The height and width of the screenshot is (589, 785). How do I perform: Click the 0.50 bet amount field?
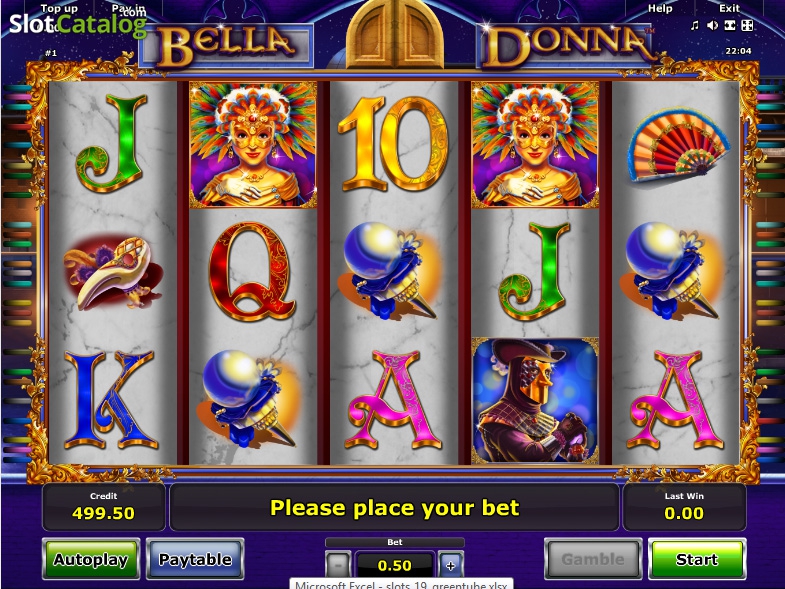pyautogui.click(x=395, y=565)
